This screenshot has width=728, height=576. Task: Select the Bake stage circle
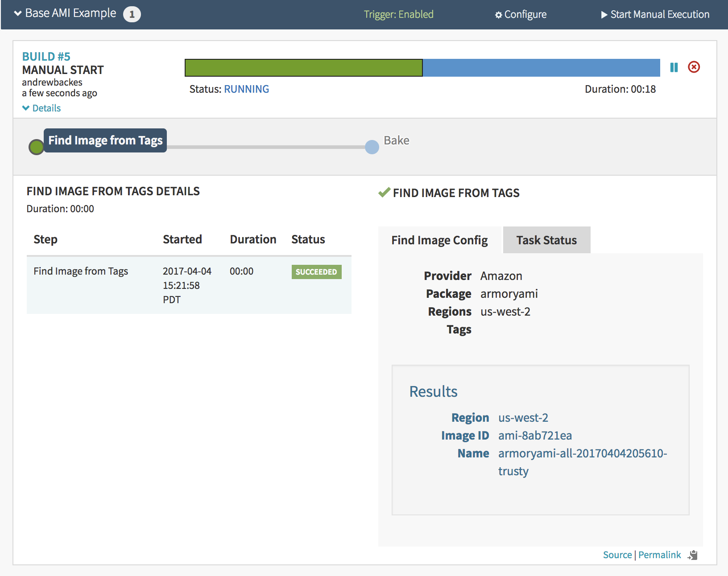click(x=372, y=147)
